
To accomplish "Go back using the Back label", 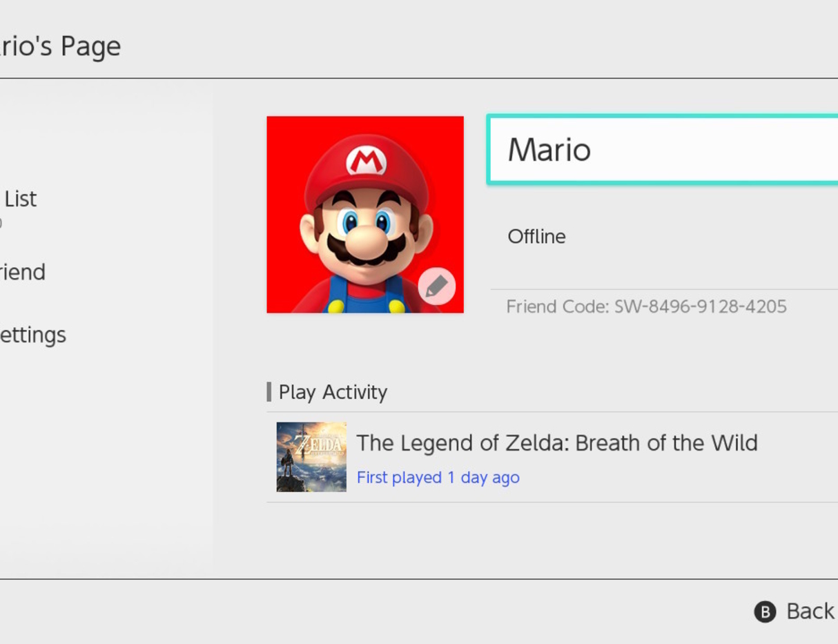I will coord(810,611).
